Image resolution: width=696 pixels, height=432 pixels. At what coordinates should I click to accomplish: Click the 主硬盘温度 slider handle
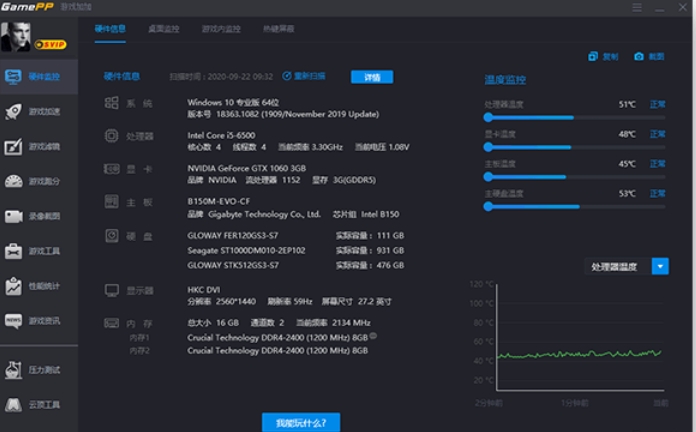488,206
